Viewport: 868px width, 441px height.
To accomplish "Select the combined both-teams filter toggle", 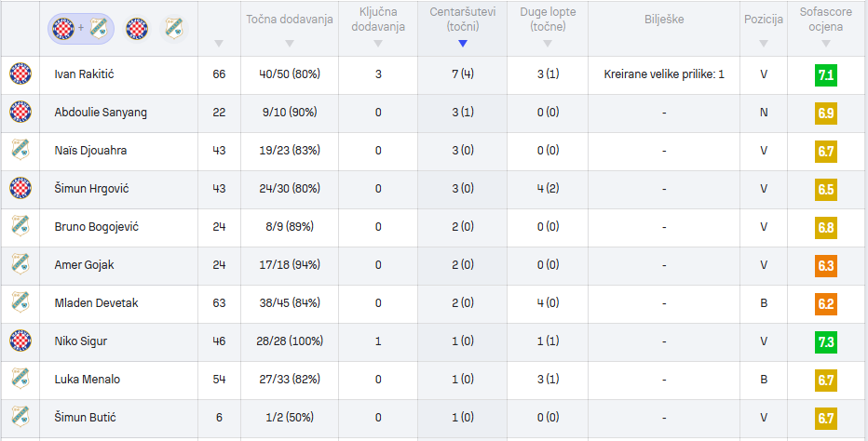I will [x=80, y=28].
